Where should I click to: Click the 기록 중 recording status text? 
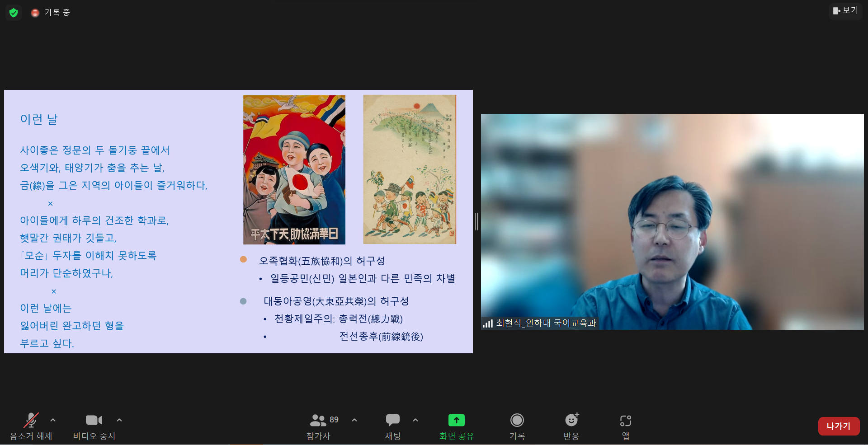pos(57,13)
